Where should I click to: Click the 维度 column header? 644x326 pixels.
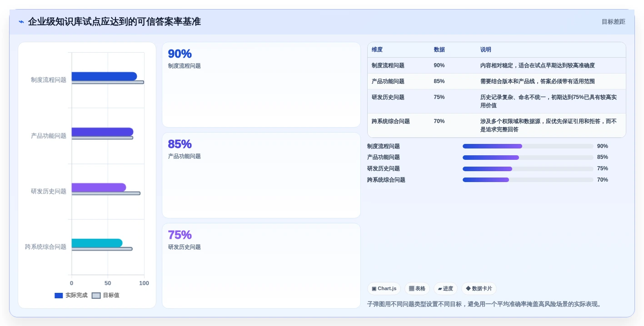click(377, 50)
